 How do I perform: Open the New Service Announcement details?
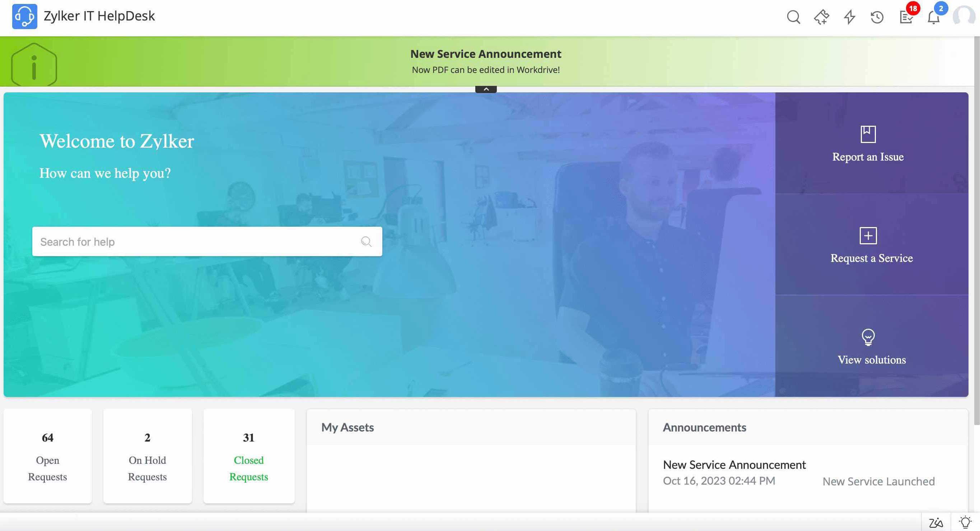coord(734,465)
